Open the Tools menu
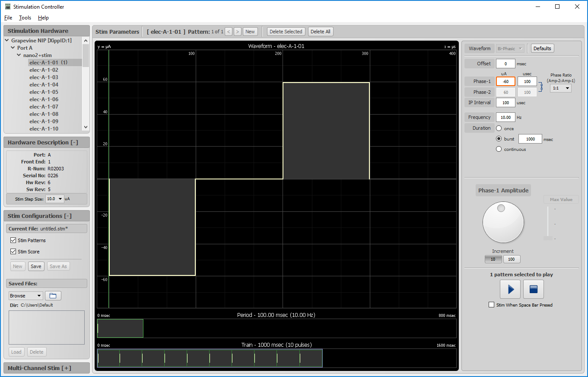Screen dimensions: 588x377 25,18
